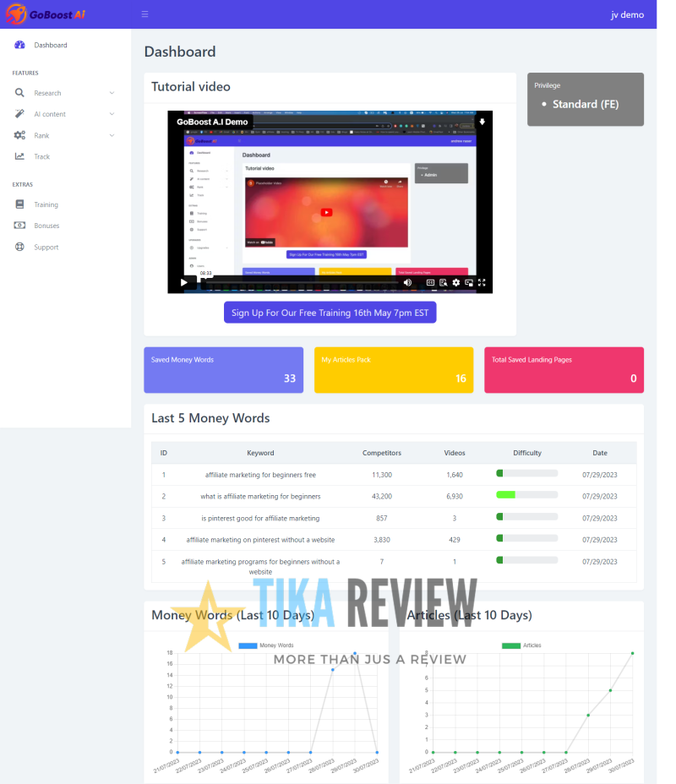Open video settings gear icon

[456, 283]
